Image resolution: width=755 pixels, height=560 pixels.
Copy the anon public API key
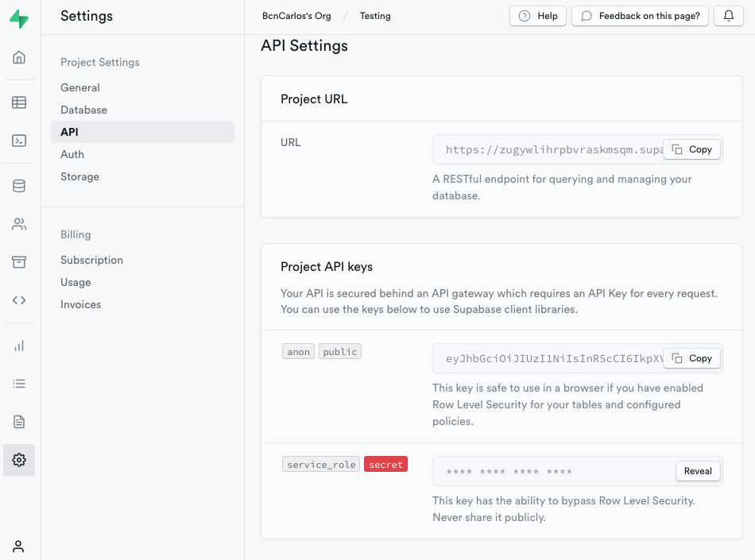(x=691, y=358)
